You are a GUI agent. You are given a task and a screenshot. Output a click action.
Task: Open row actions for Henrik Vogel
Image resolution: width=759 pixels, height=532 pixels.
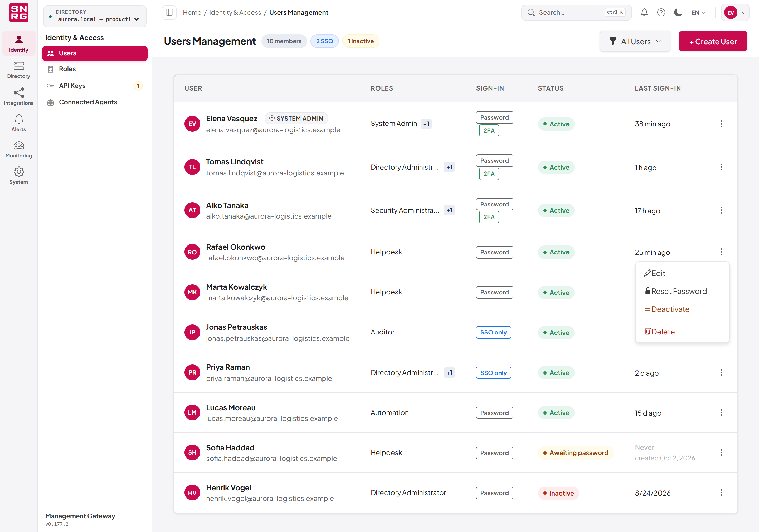721,493
